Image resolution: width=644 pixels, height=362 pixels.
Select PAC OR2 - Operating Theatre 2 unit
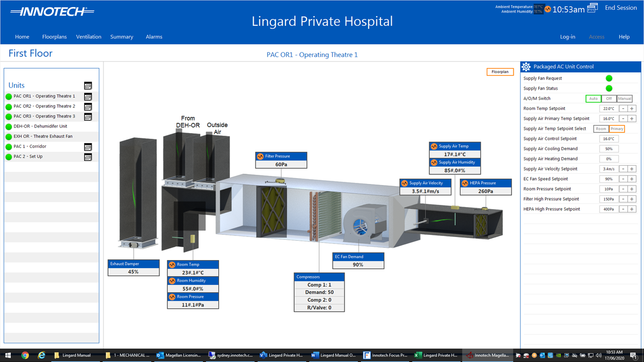coord(45,107)
